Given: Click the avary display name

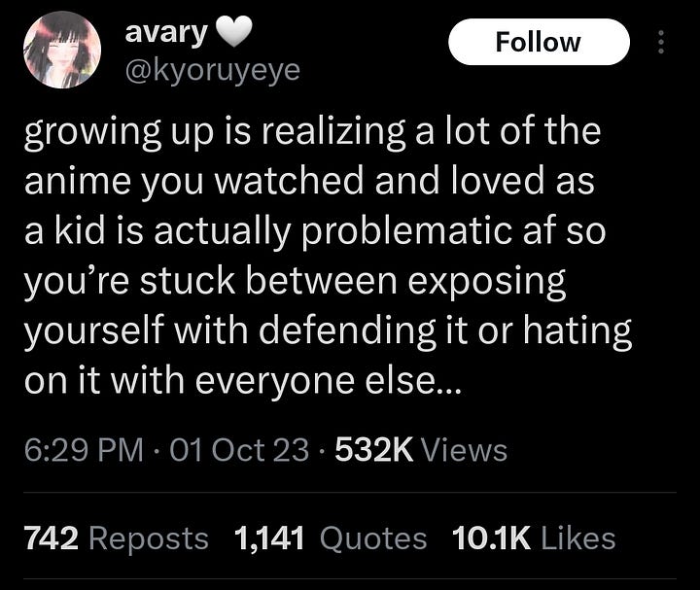Looking at the screenshot, I should tap(166, 32).
